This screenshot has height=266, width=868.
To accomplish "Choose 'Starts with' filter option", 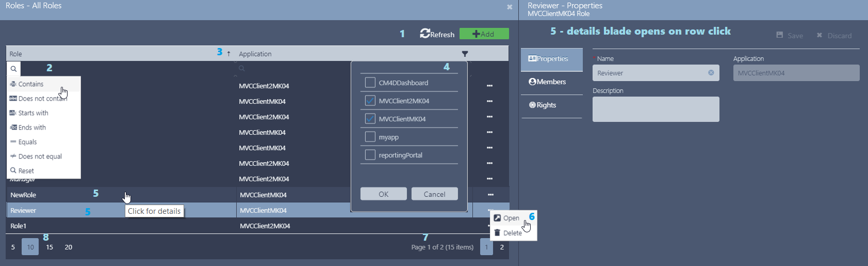I will tap(33, 113).
